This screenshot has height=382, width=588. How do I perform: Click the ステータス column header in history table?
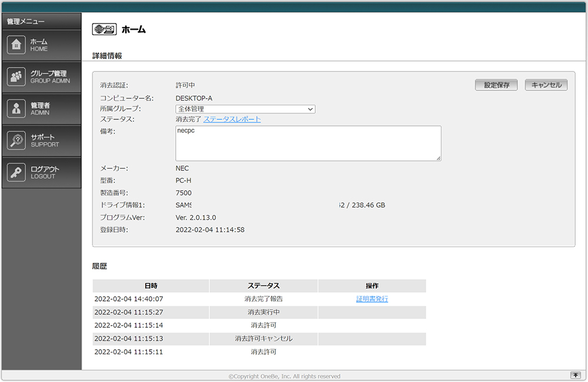tap(263, 286)
